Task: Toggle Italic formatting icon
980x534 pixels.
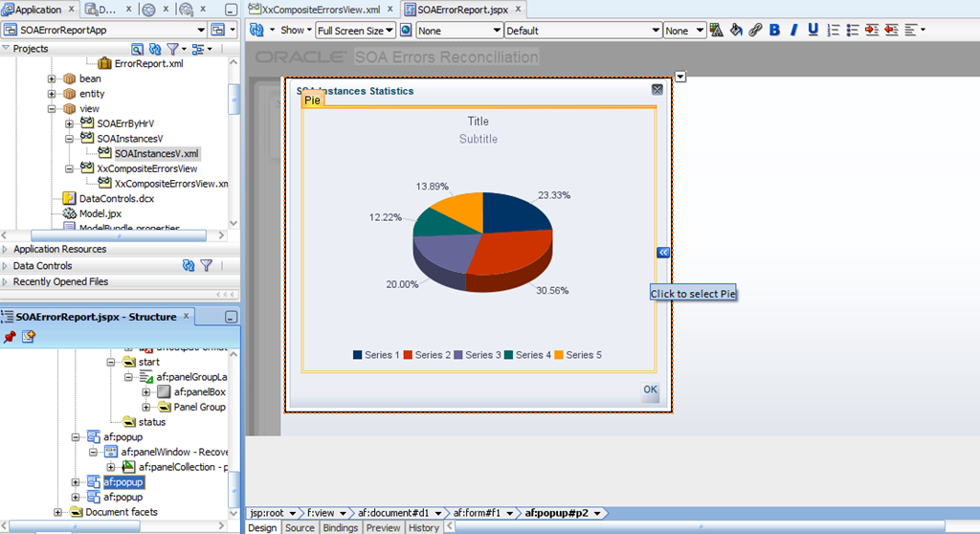Action: click(793, 30)
